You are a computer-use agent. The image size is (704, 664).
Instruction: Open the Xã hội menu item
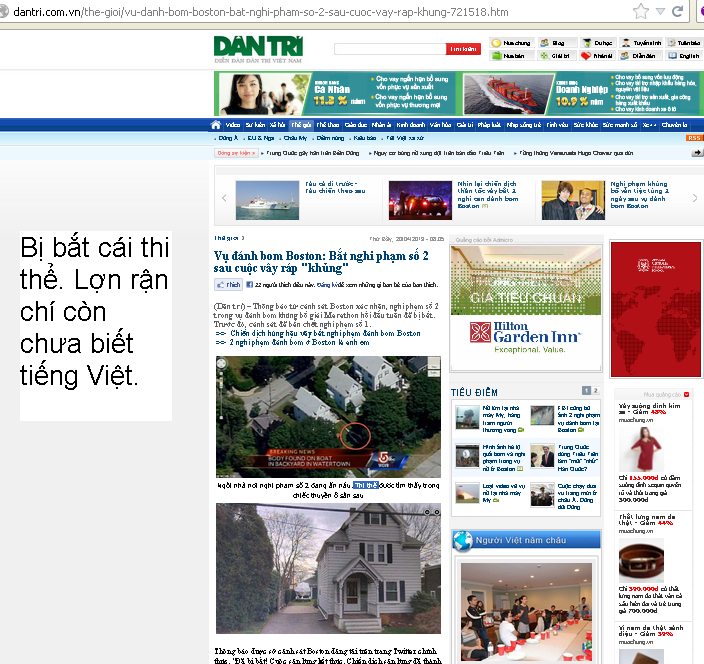(x=278, y=125)
